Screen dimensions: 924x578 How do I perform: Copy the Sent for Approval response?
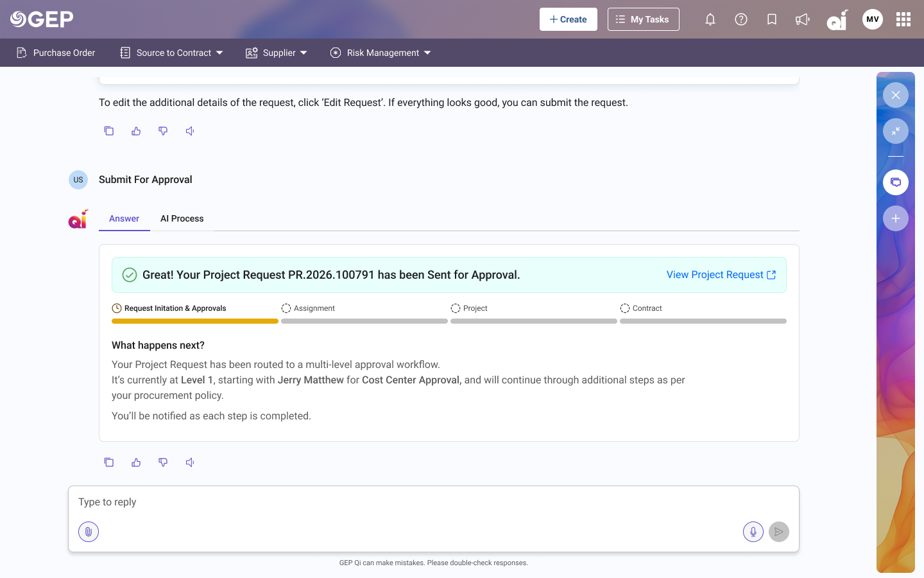coord(109,462)
